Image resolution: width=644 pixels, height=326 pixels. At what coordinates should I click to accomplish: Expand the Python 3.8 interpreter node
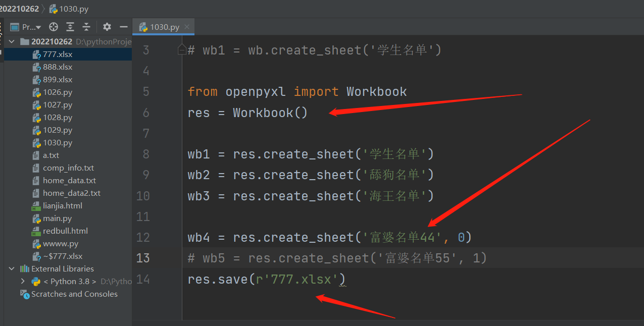(x=23, y=282)
